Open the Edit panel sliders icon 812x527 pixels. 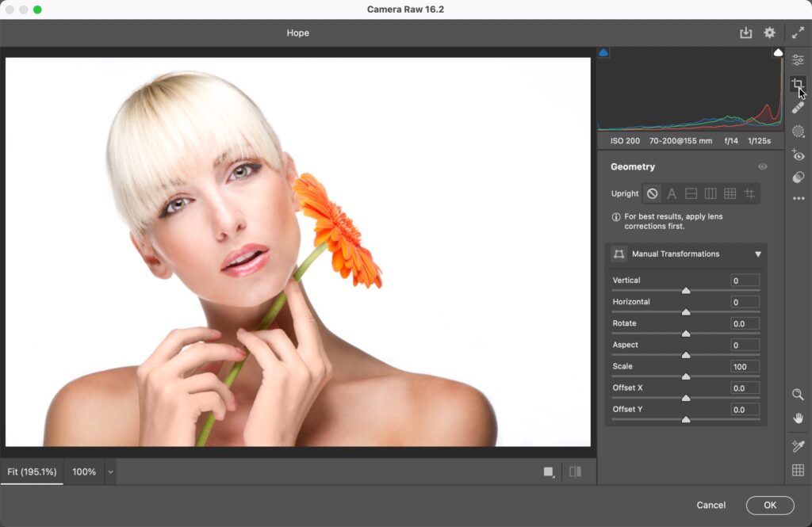click(798, 60)
